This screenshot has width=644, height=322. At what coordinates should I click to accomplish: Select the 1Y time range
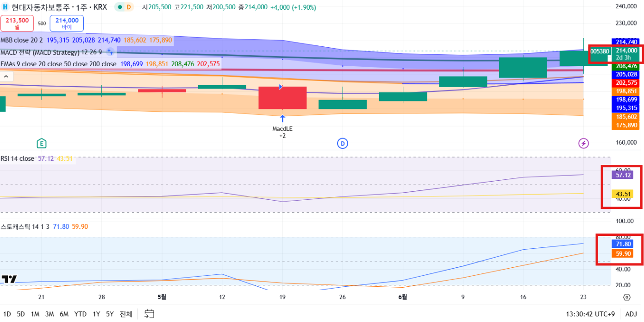[x=96, y=314]
